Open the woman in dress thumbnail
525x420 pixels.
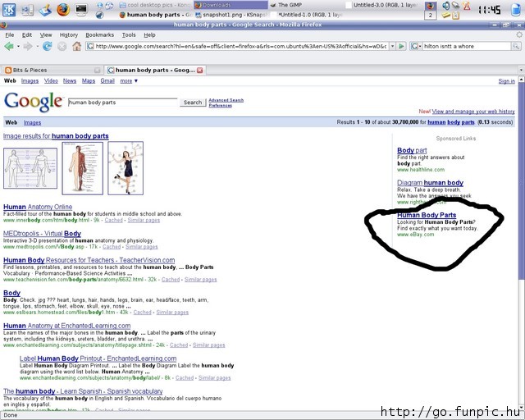tap(126, 168)
